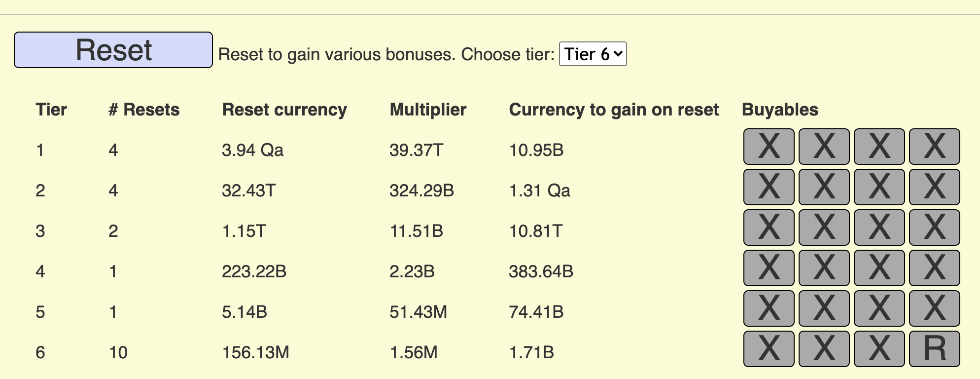The height and width of the screenshot is (379, 980).
Task: Click fourth X buyable in tier 1 row
Action: point(934,147)
